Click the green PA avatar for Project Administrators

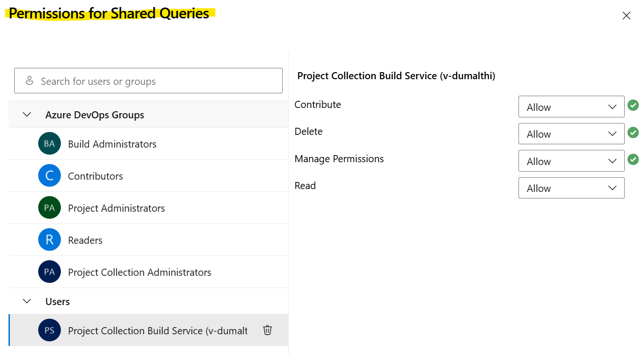(50, 208)
